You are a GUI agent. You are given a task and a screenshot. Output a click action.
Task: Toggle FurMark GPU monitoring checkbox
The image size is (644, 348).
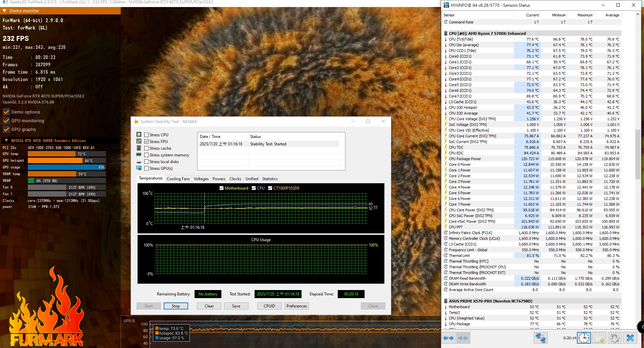click(6, 121)
